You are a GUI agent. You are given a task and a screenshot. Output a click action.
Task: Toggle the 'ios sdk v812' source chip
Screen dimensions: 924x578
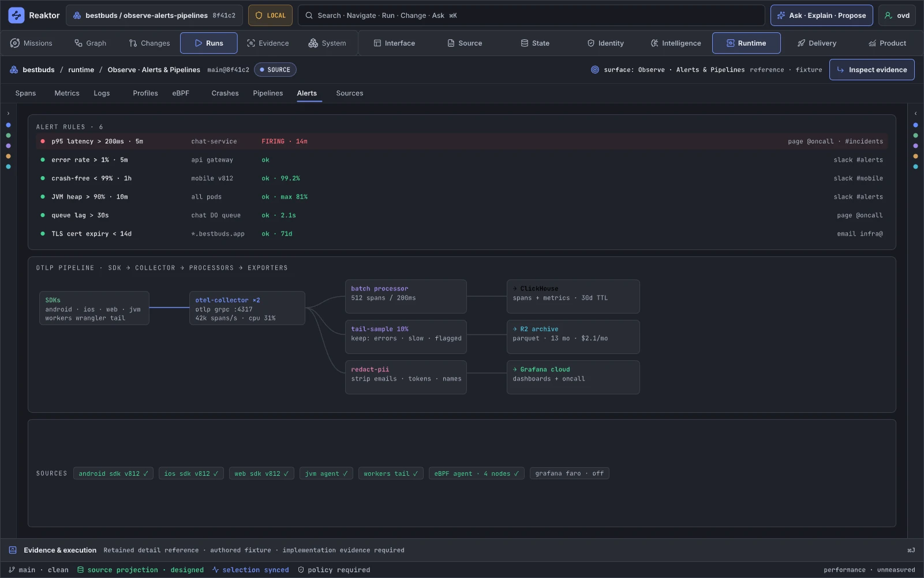(x=191, y=473)
